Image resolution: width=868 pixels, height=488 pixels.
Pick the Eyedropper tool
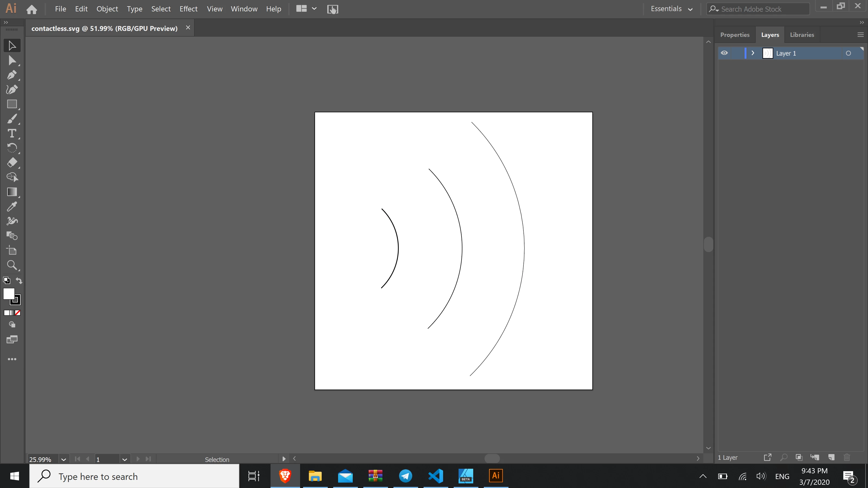point(12,206)
